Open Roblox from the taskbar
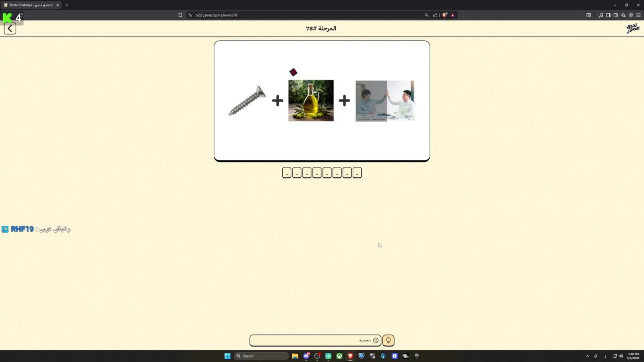The height and width of the screenshot is (362, 644). [x=394, y=356]
